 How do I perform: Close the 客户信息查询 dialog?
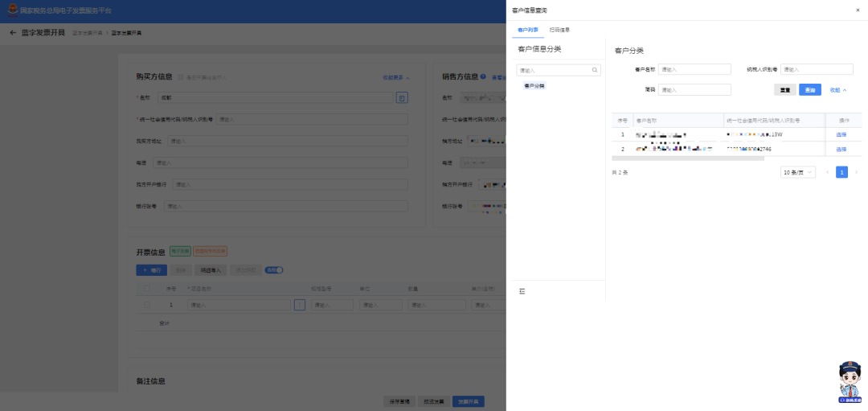(857, 10)
